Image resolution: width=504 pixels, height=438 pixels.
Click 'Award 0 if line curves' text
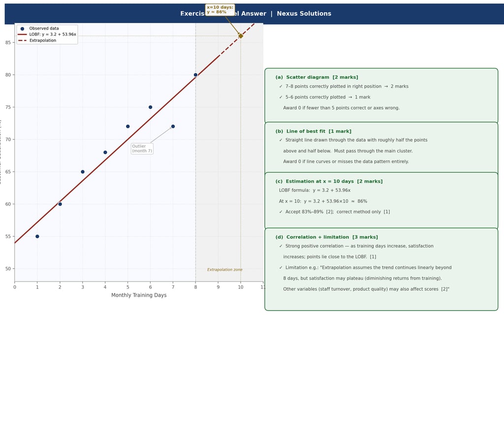click(346, 161)
